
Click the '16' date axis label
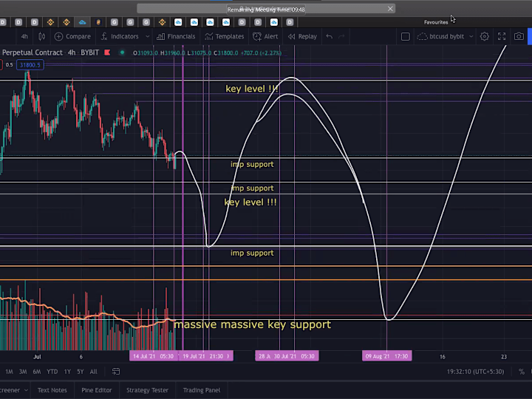(443, 357)
